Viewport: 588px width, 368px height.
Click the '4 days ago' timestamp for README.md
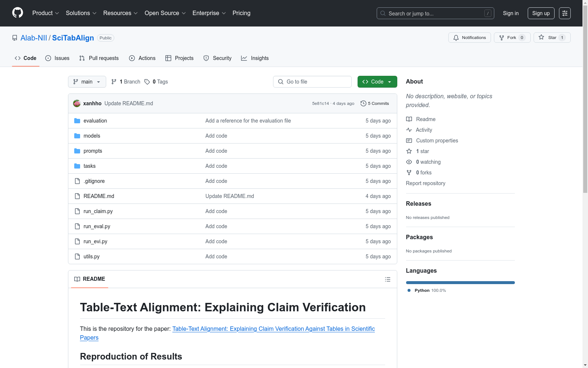click(x=378, y=196)
